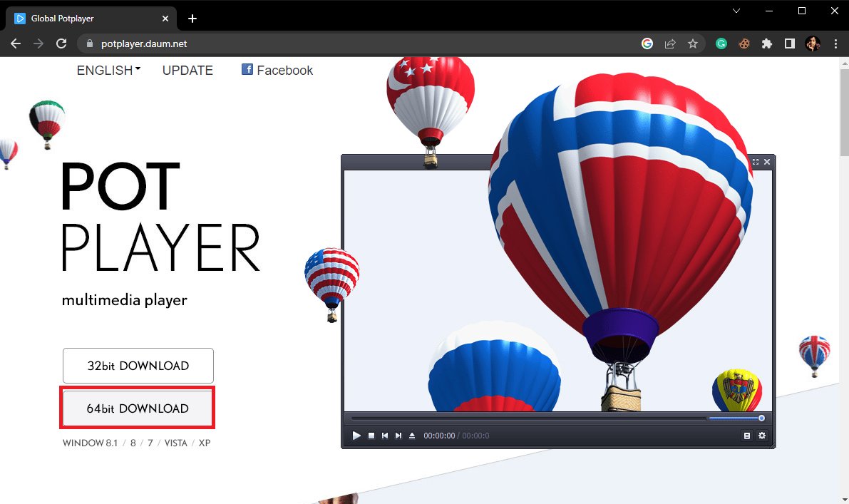Adjust the blue volume slider
This screenshot has width=849, height=504.
pyautogui.click(x=737, y=418)
